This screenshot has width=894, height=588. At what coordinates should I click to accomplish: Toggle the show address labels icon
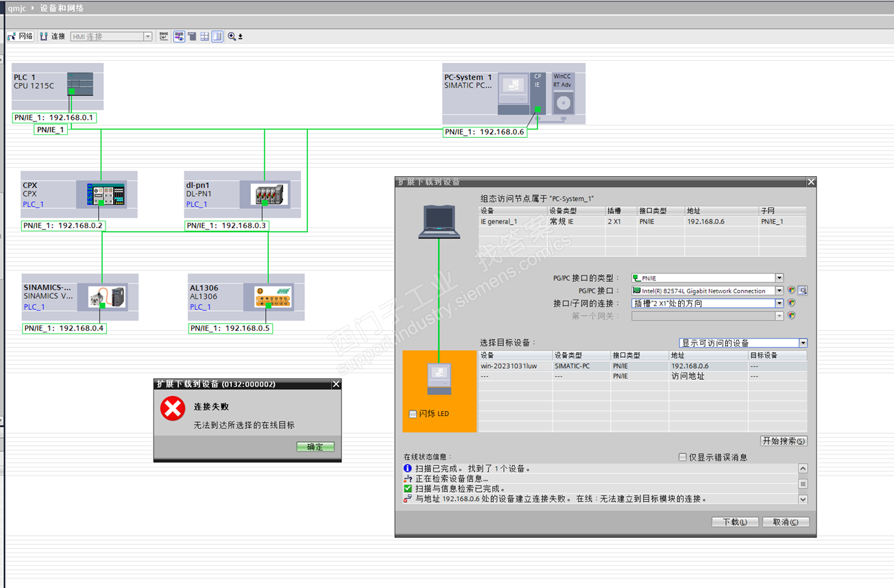click(x=179, y=36)
